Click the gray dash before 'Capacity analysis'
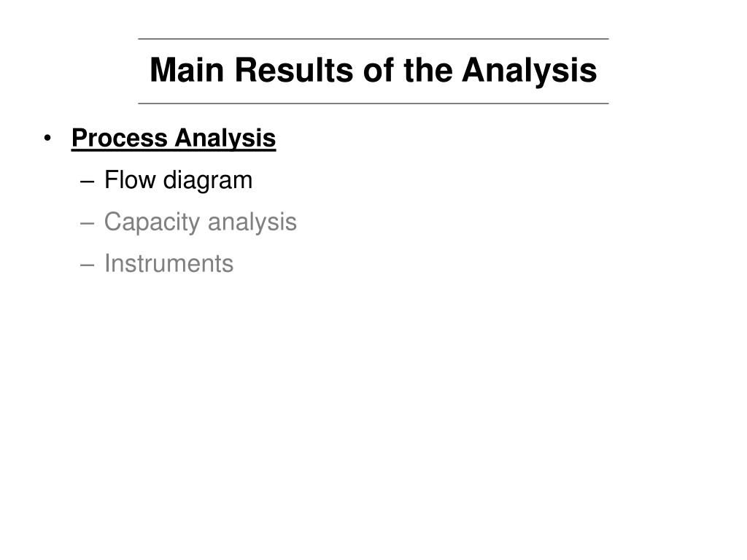The image size is (747, 560). pos(88,223)
